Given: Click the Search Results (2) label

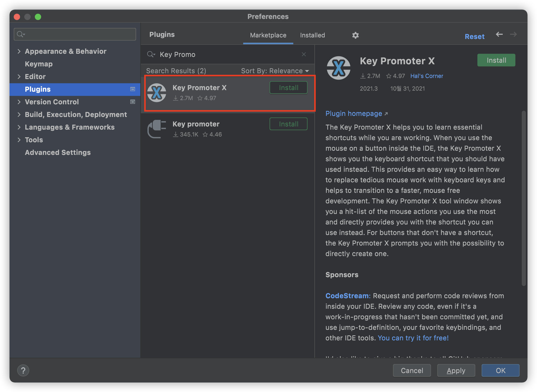Looking at the screenshot, I should 176,71.
